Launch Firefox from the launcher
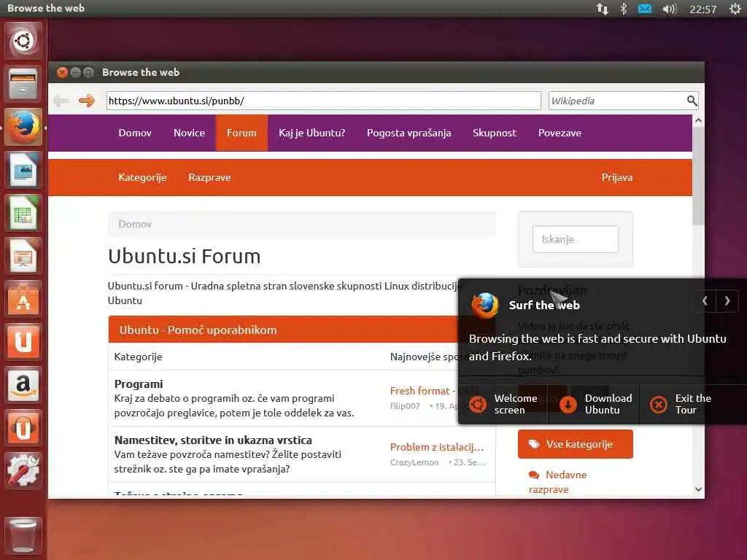The image size is (747, 560). click(23, 127)
